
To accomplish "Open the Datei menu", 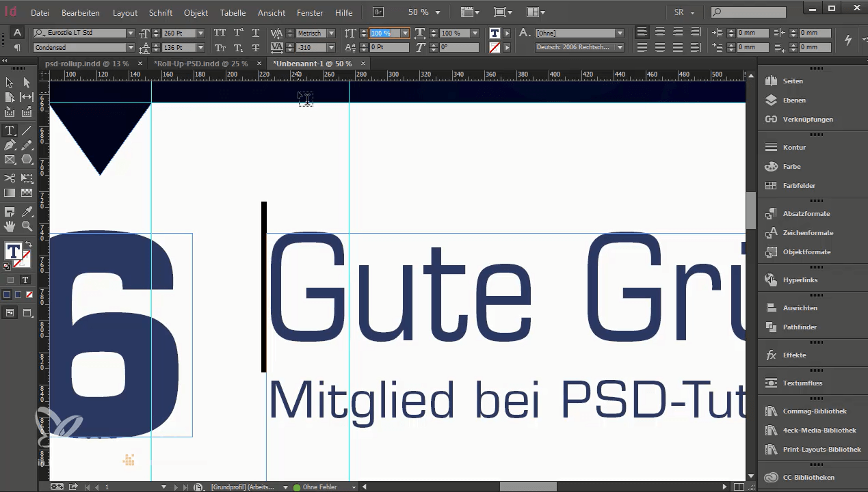I will (x=40, y=13).
